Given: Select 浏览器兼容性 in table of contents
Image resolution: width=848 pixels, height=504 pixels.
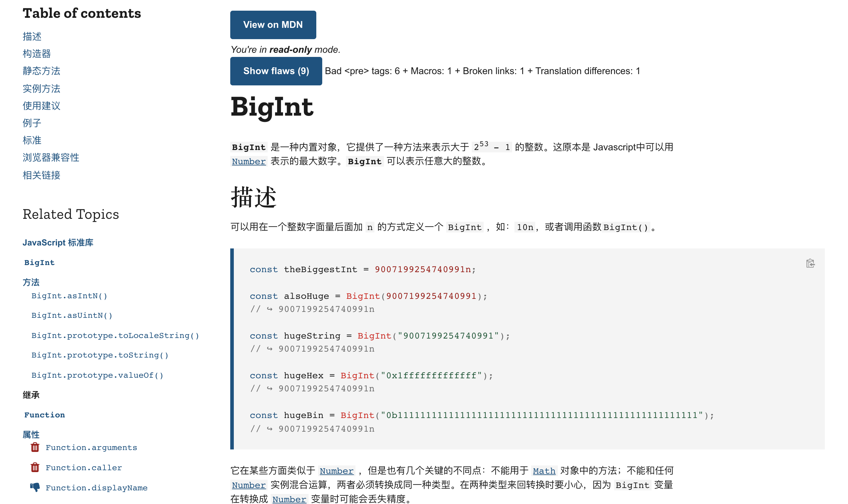Looking at the screenshot, I should [51, 158].
